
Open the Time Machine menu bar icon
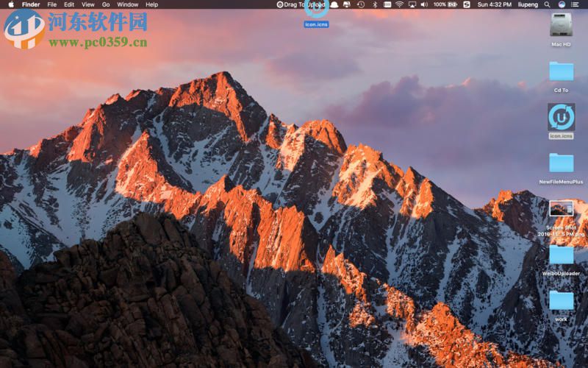[x=361, y=4]
